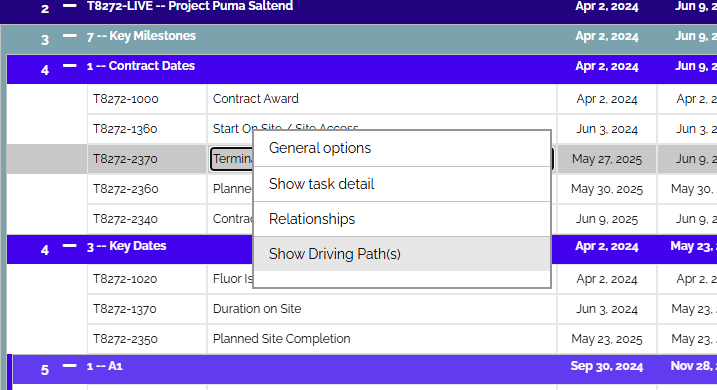Select Show task detail menu entry
The image size is (717, 390).
(402, 184)
